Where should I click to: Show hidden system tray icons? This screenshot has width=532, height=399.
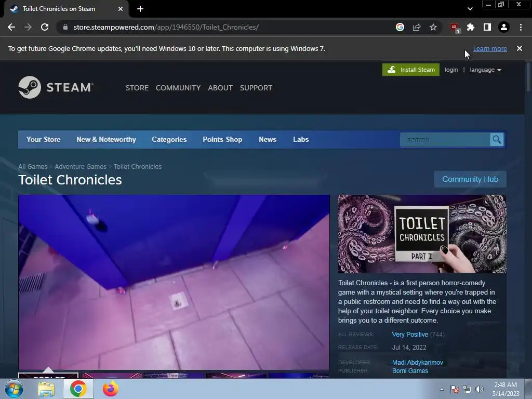click(442, 389)
